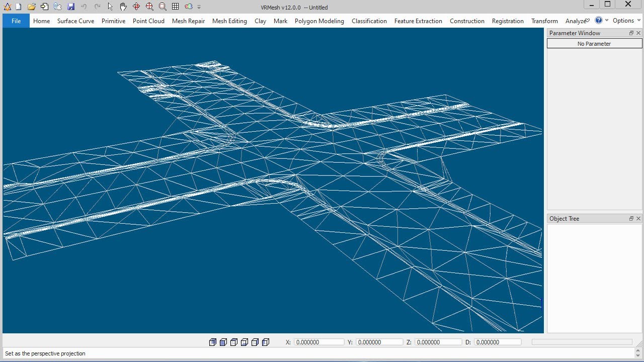Click the status bar progress indicator
Image resolution: width=644 pixels, height=362 pixels.
coord(582,342)
